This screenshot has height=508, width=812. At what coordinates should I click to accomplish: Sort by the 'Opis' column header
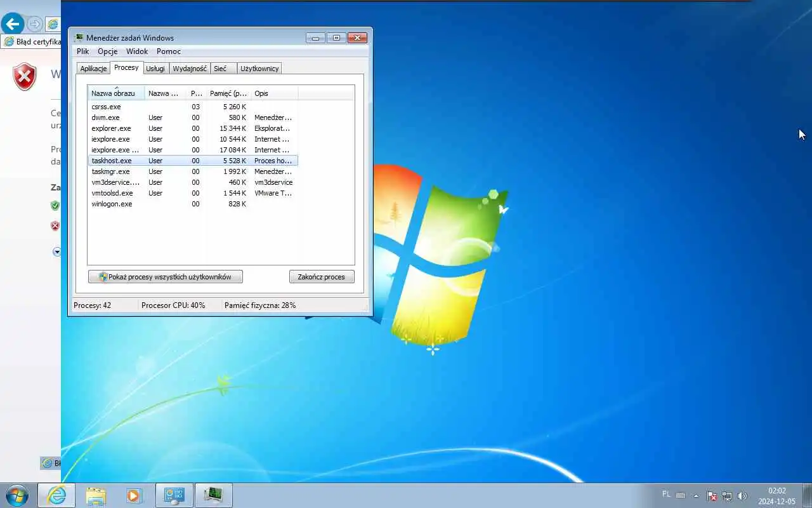click(275, 93)
